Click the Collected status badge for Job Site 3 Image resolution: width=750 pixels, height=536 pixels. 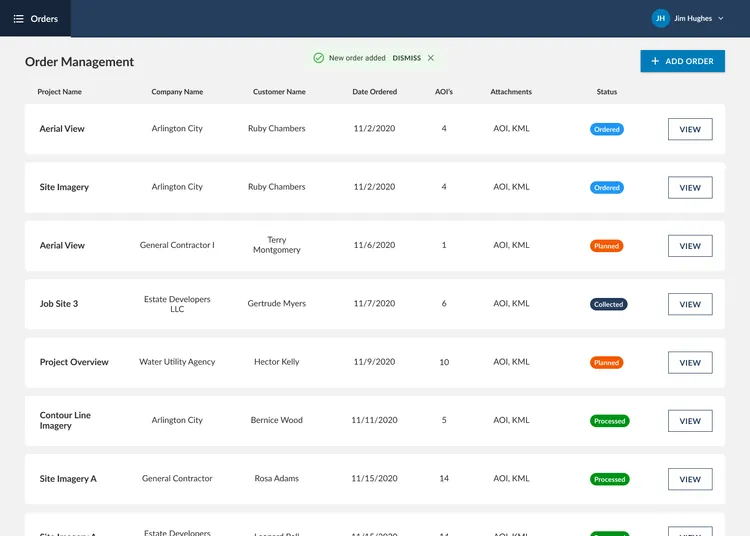[608, 304]
